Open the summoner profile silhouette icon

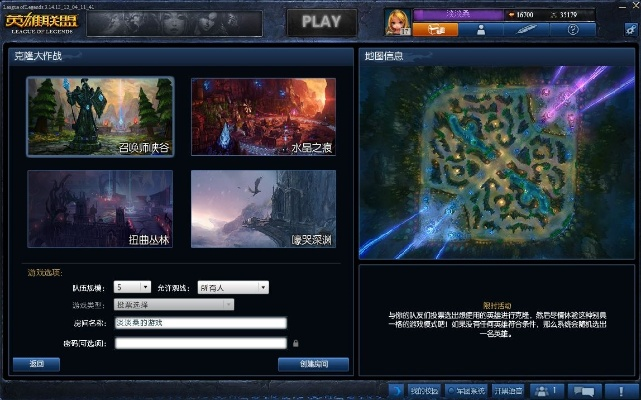[x=481, y=30]
